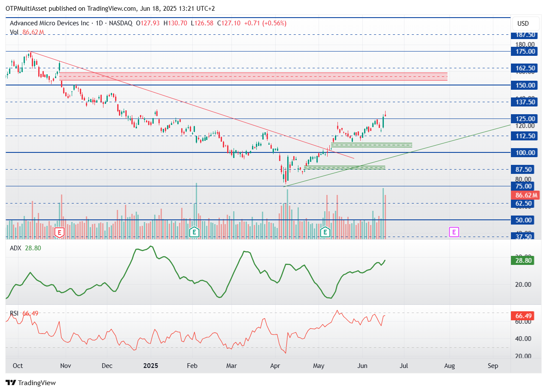Click the Sep label on the time axis
Viewport: 547px width, 392px height.
[x=493, y=366]
